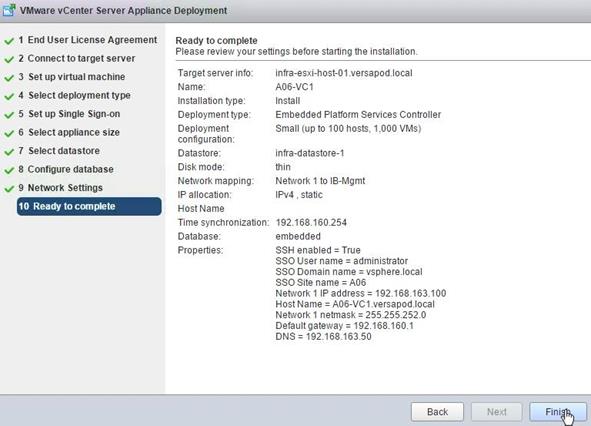Click SSO Site name = A06 property
This screenshot has height=426, width=591.
pyautogui.click(x=320, y=282)
